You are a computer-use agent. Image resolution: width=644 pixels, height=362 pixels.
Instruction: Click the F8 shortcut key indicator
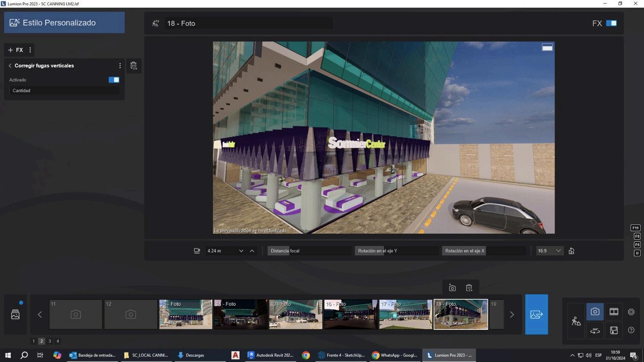[637, 236]
